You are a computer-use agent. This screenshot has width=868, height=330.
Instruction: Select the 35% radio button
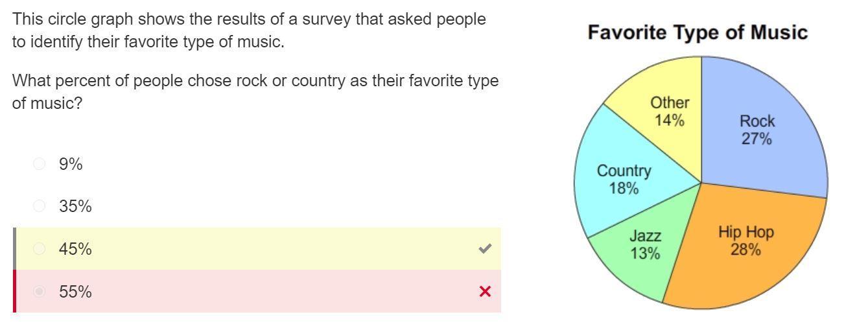click(39, 206)
